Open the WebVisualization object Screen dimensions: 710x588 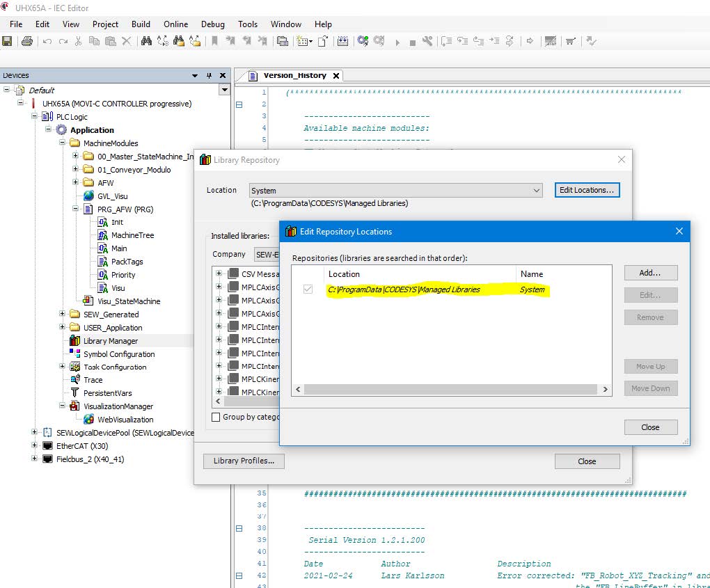(x=125, y=420)
